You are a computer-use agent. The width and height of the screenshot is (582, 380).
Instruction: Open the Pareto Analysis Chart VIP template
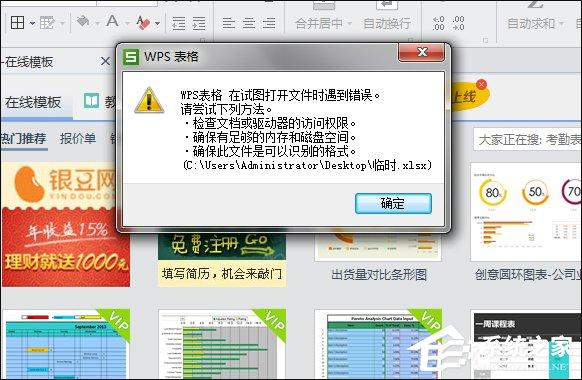[378, 344]
